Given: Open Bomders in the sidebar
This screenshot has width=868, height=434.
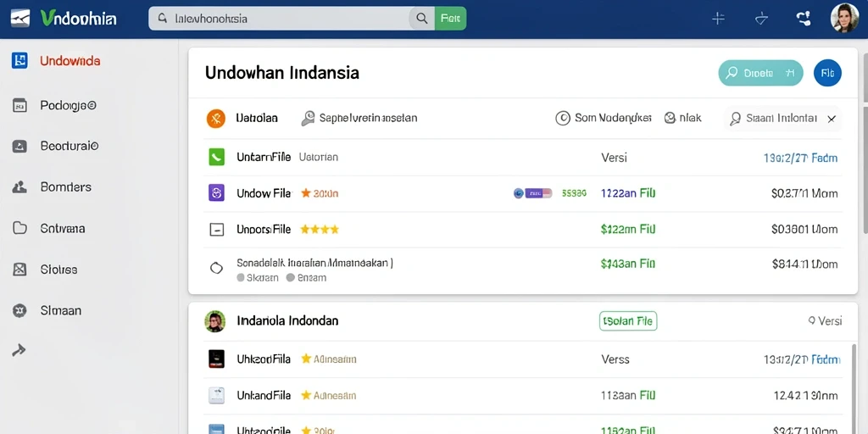Looking at the screenshot, I should click(x=66, y=187).
